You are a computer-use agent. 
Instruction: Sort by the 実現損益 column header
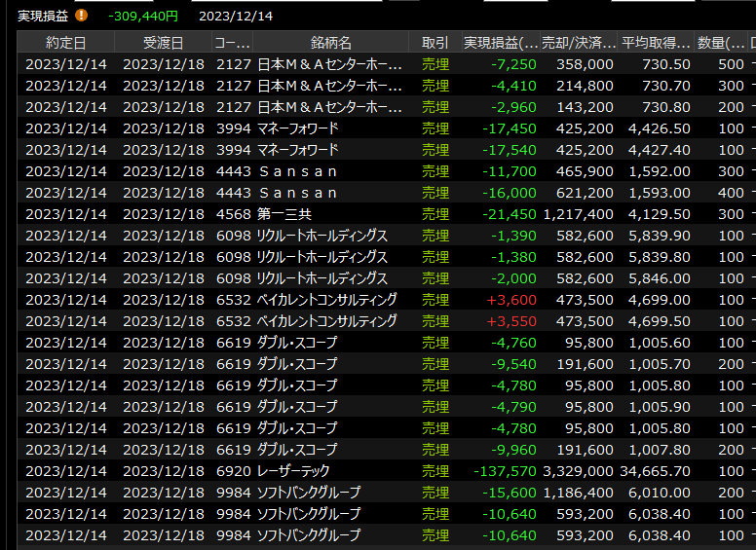[x=501, y=43]
